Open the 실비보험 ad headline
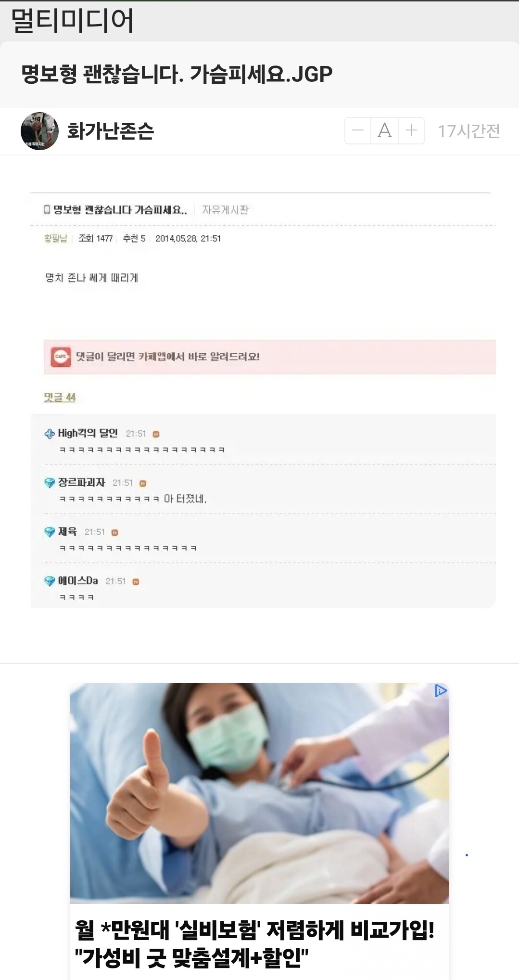Image resolution: width=519 pixels, height=980 pixels. [255, 944]
